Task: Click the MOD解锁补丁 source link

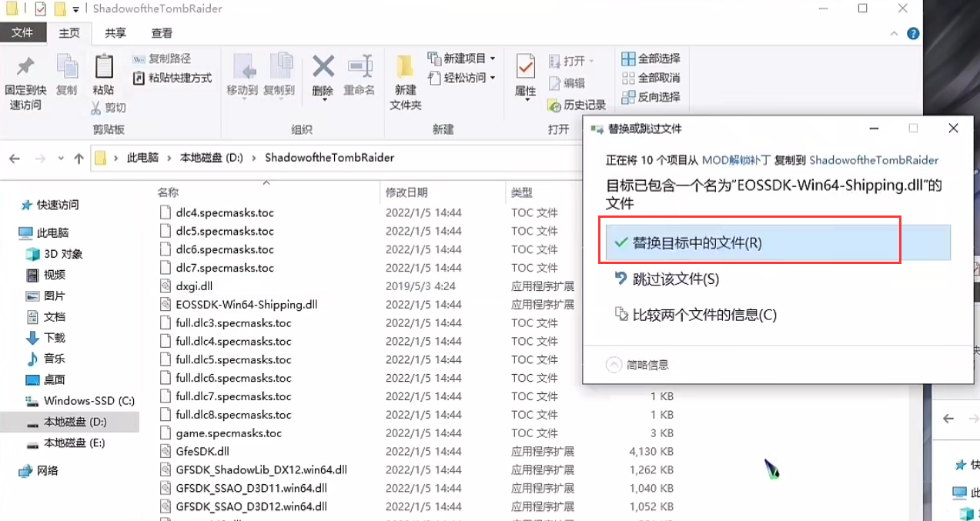Action: pyautogui.click(x=738, y=161)
